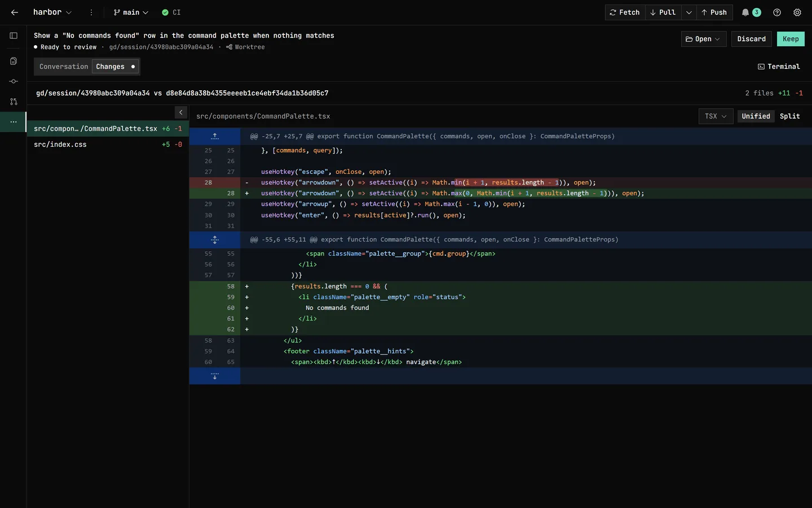Open the commits sidebar icon
This screenshot has height=508, width=812.
(14, 81)
